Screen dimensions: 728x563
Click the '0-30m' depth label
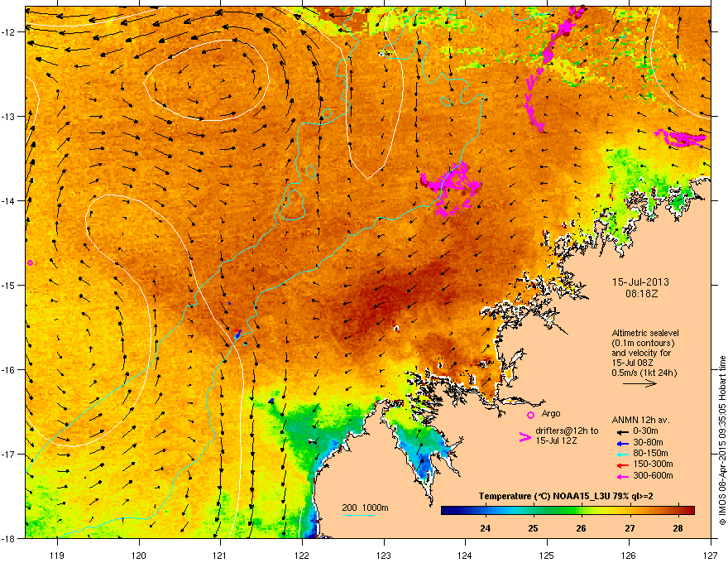[x=645, y=431]
